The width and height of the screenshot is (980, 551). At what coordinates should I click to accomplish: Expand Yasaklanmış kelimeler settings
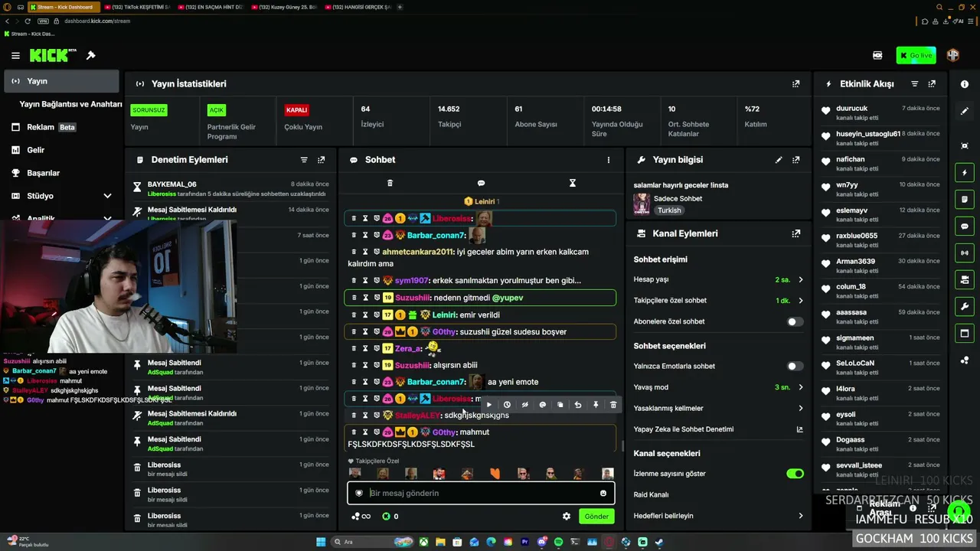click(x=801, y=409)
